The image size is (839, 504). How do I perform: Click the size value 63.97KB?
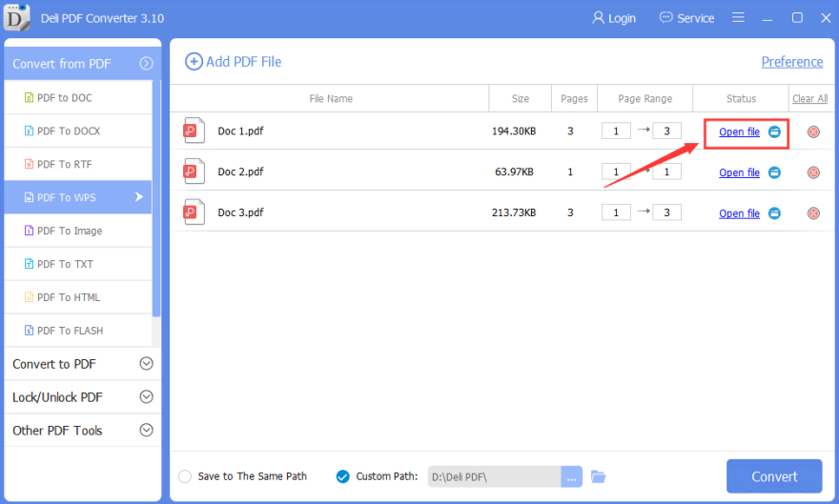[x=514, y=171]
